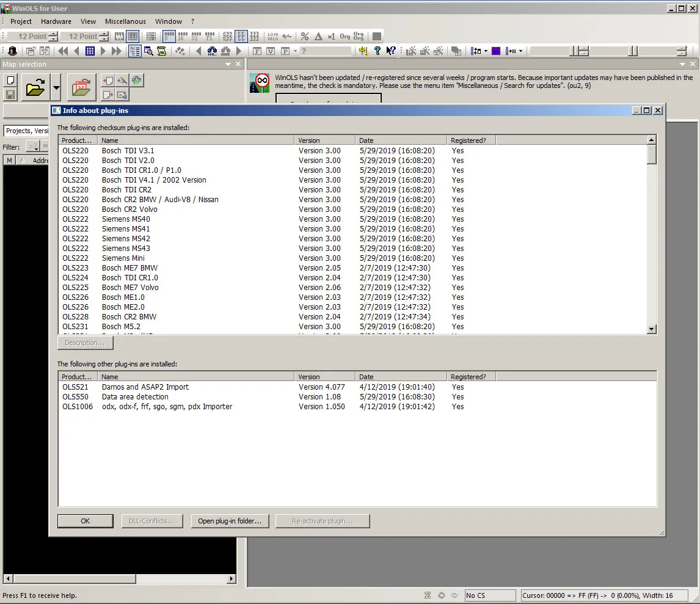
Task: Switch to 32-bit data organization icon
Action: [x=196, y=37]
